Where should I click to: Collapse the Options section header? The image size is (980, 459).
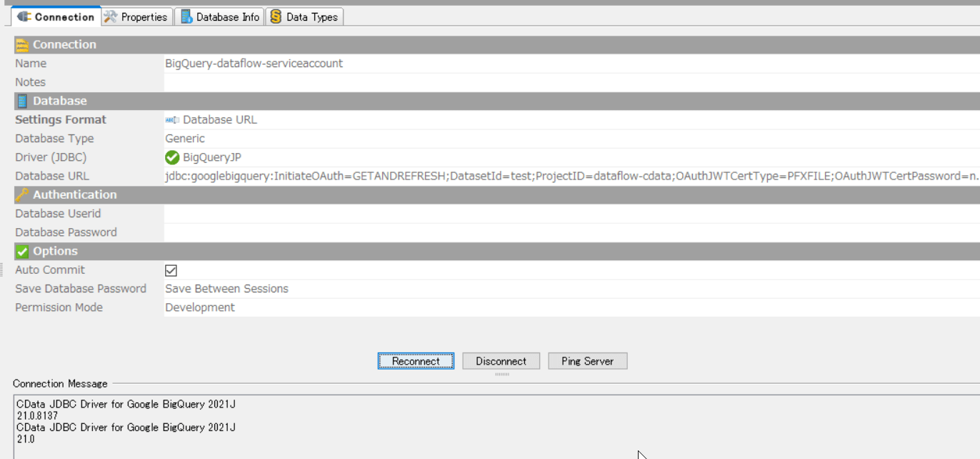(496, 252)
